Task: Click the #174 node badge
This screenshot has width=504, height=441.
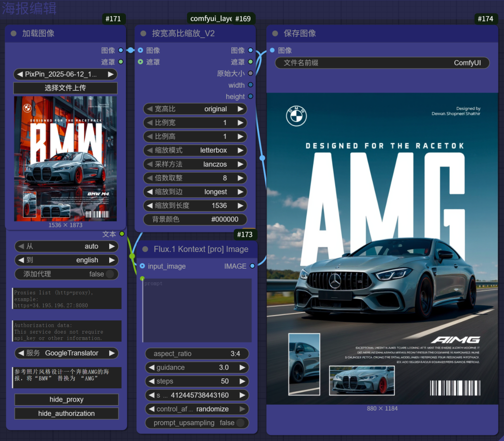Action: [x=485, y=19]
